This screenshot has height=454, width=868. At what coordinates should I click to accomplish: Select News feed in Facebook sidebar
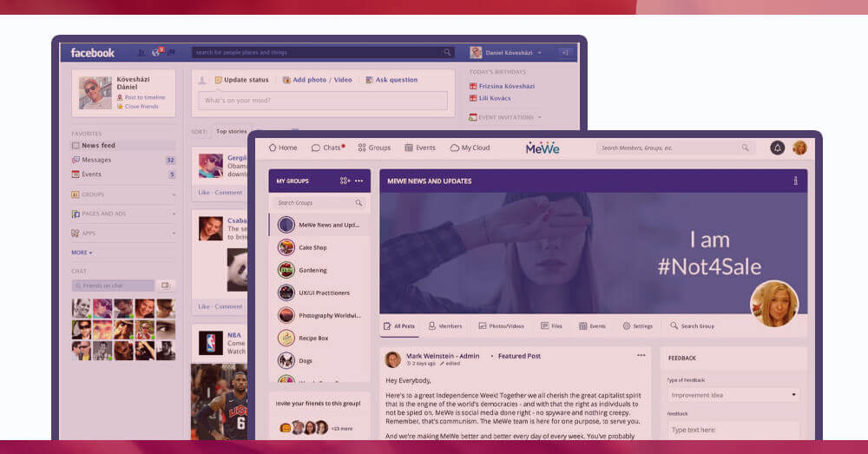click(x=123, y=145)
